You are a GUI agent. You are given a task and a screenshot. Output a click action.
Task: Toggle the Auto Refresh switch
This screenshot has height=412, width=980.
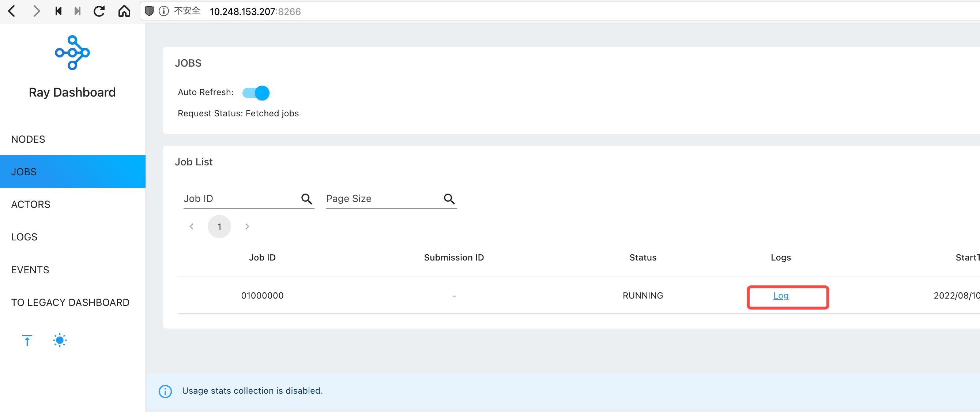point(256,93)
